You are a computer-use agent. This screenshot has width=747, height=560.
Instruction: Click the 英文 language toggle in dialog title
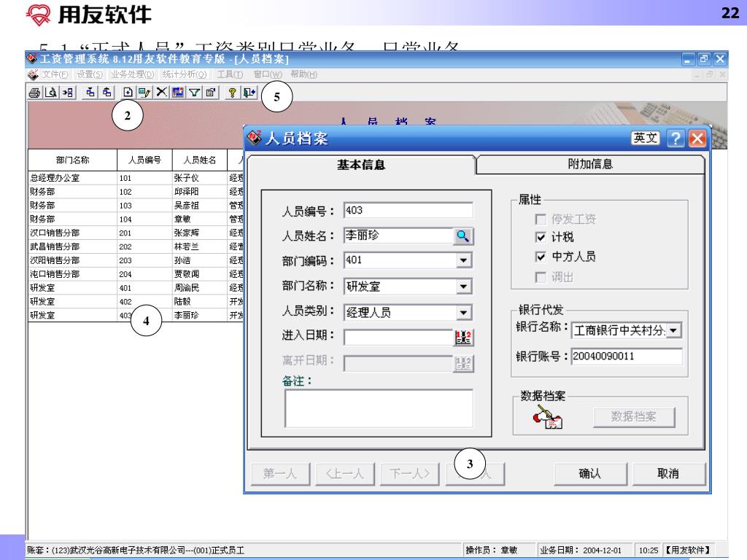(x=646, y=138)
